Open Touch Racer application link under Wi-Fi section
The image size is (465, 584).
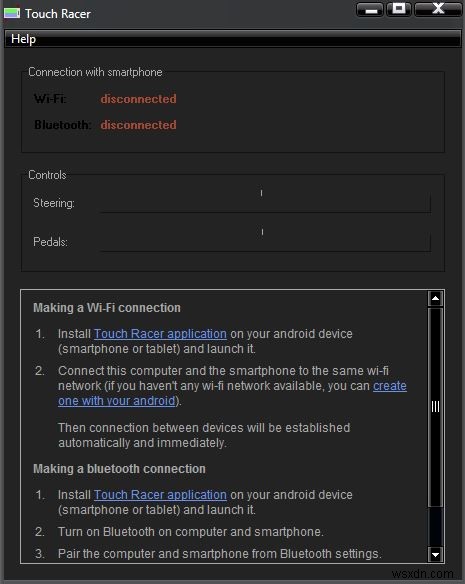tap(160, 334)
